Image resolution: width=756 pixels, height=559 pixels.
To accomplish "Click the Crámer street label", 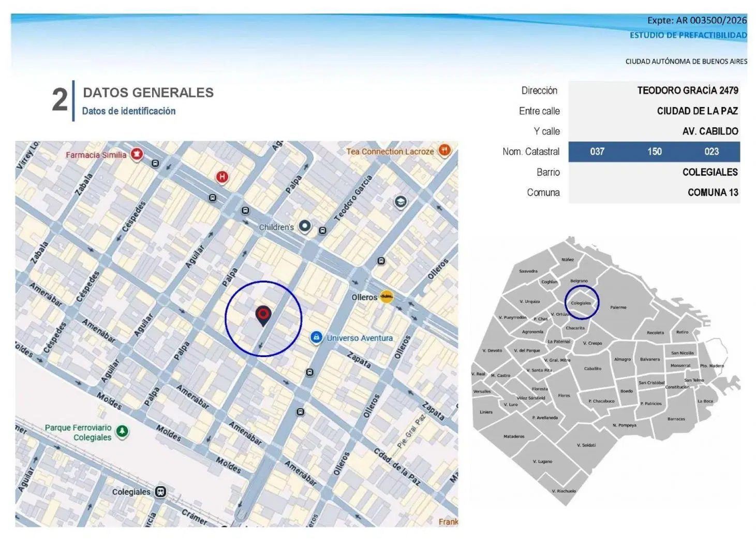I will (x=195, y=516).
